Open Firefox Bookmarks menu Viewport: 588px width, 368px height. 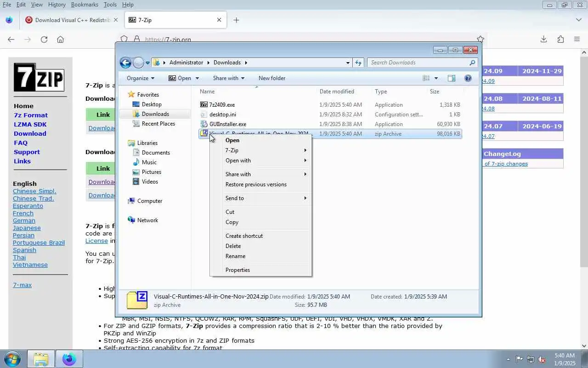point(85,5)
